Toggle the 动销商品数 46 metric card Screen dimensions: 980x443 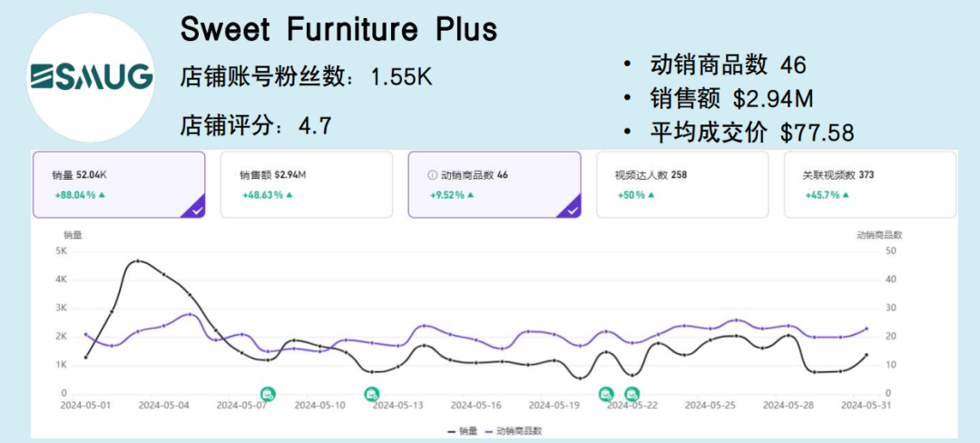tap(495, 185)
